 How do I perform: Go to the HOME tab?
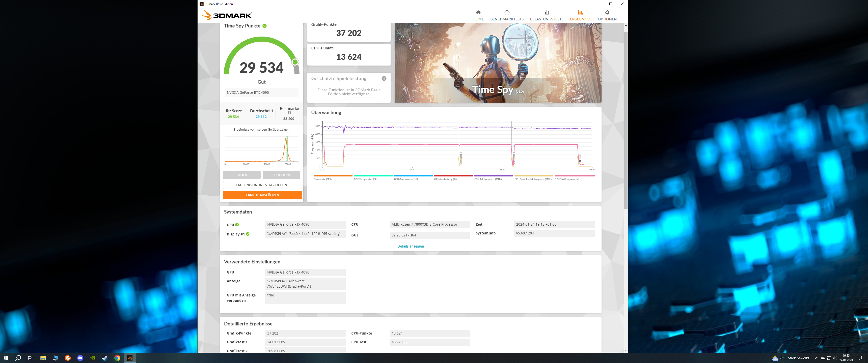pyautogui.click(x=478, y=15)
